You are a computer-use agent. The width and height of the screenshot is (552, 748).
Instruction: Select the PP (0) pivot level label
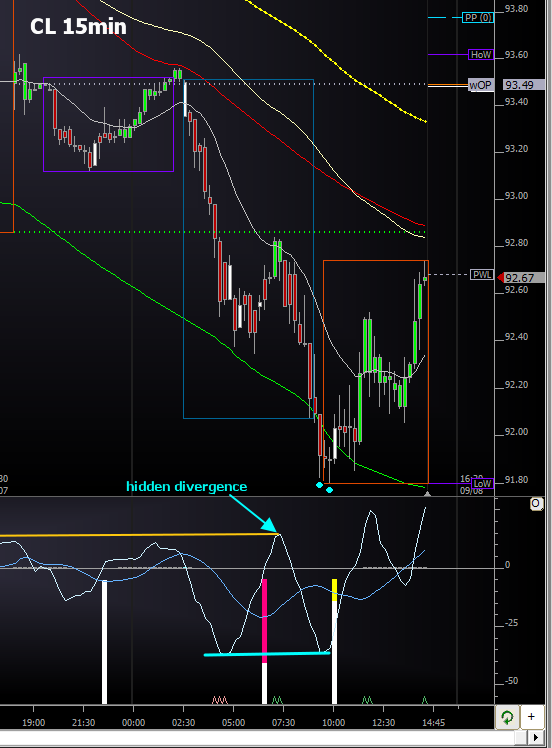point(478,18)
